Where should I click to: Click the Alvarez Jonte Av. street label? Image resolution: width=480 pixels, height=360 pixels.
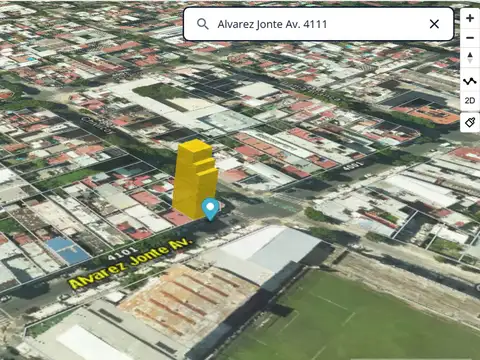pos(130,263)
